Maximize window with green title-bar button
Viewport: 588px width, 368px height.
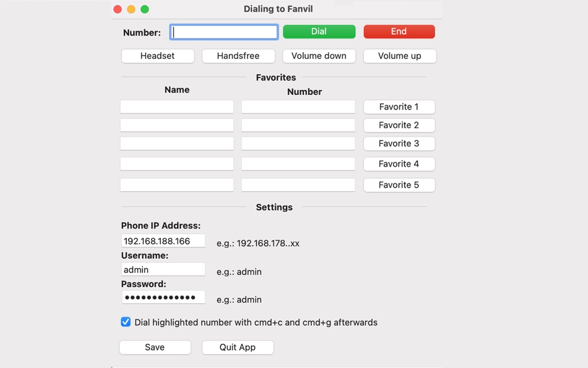pos(144,9)
